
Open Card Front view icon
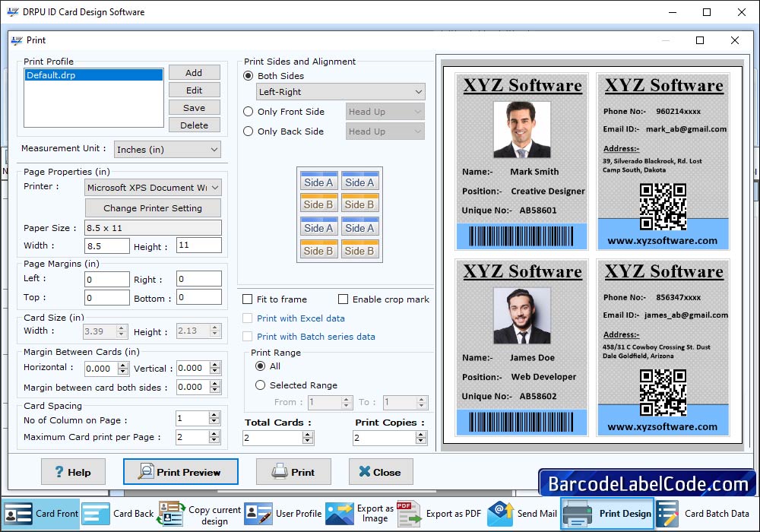click(18, 514)
